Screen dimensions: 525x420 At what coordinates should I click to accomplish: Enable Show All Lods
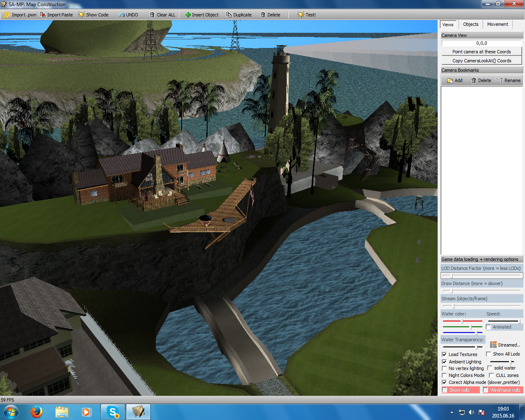coord(488,354)
